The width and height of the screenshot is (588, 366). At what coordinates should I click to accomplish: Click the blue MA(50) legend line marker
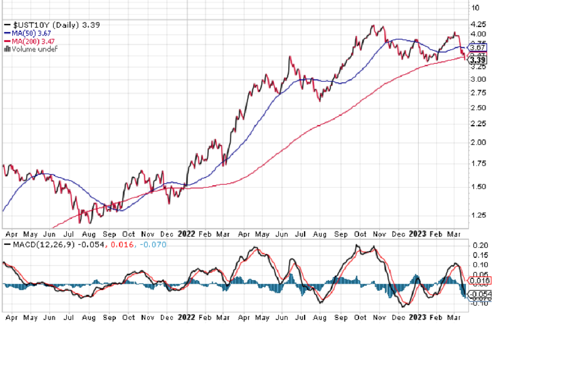[7, 33]
